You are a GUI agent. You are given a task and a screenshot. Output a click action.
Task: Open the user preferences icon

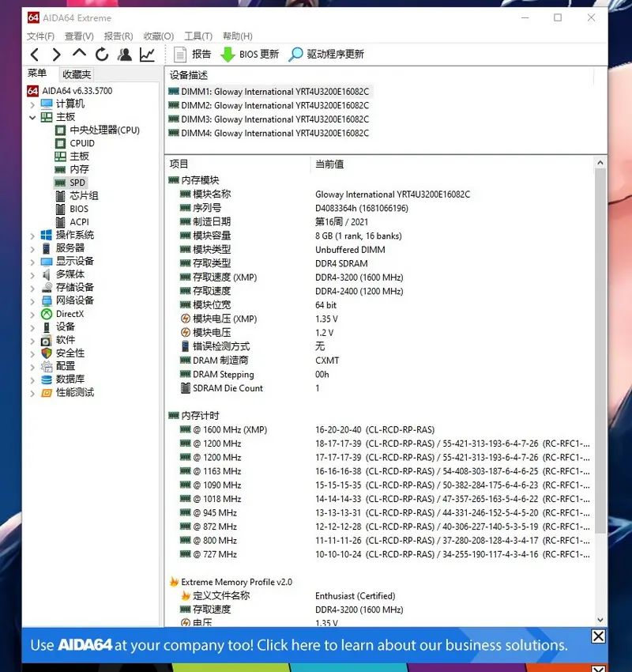[x=125, y=55]
